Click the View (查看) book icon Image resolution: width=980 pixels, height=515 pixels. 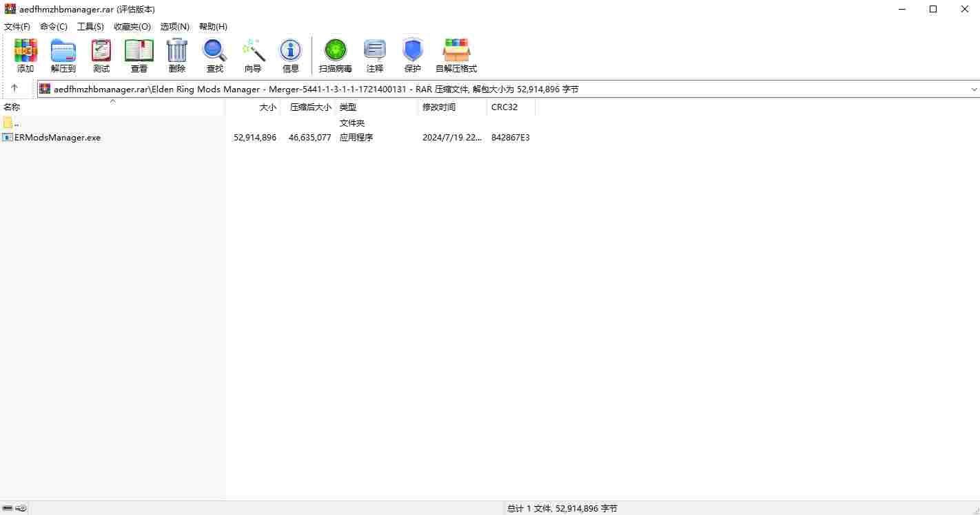coord(139,50)
